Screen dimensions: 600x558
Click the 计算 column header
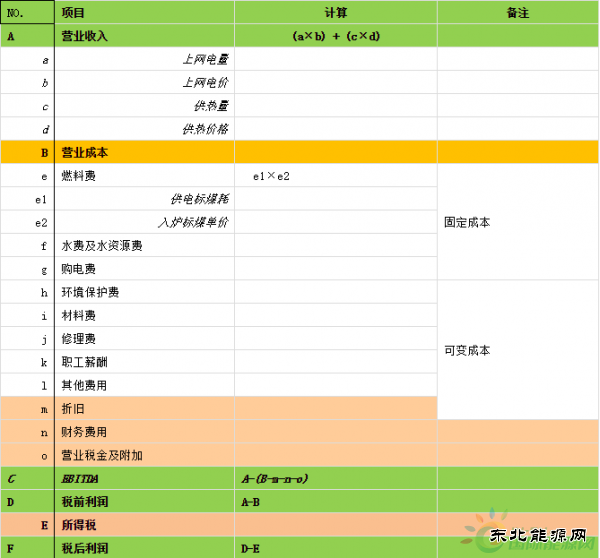click(336, 12)
